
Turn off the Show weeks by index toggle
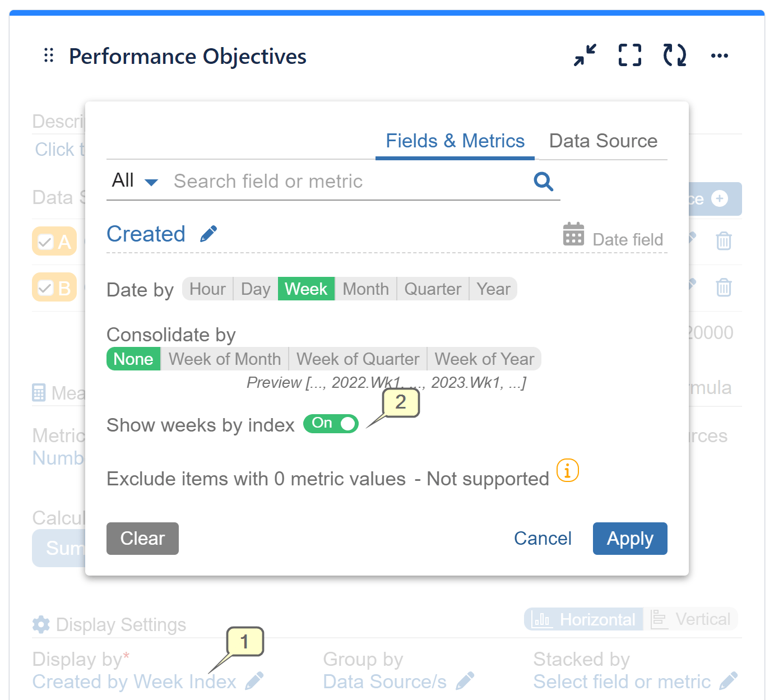point(331,424)
